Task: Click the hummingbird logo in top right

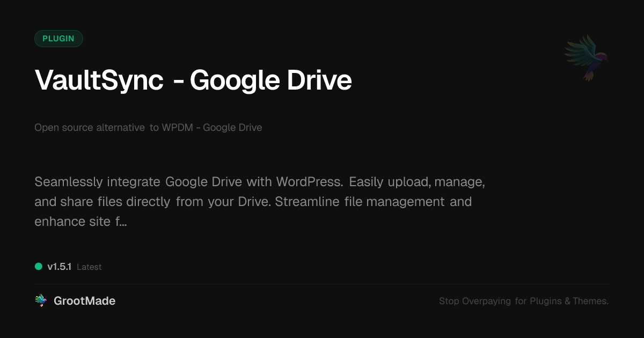Action: 586,57
